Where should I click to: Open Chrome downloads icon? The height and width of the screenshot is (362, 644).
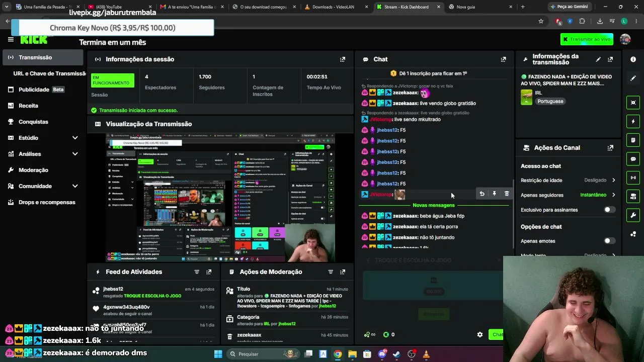click(x=600, y=21)
